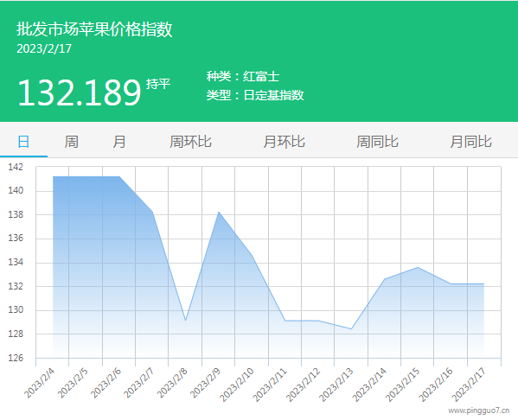Select the 日 daily tab

(23, 142)
